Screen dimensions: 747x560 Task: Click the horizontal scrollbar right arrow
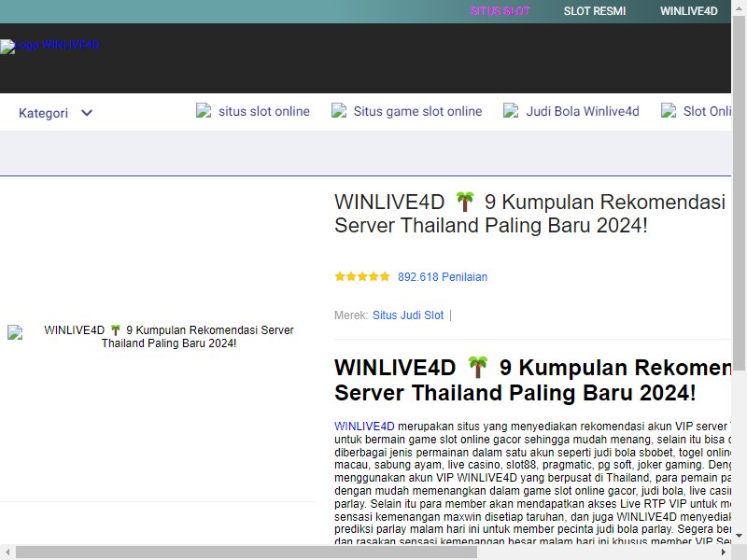tap(724, 553)
